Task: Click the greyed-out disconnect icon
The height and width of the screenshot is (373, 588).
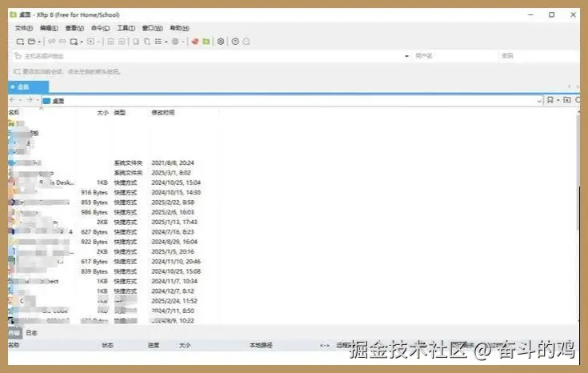Action: coord(62,42)
